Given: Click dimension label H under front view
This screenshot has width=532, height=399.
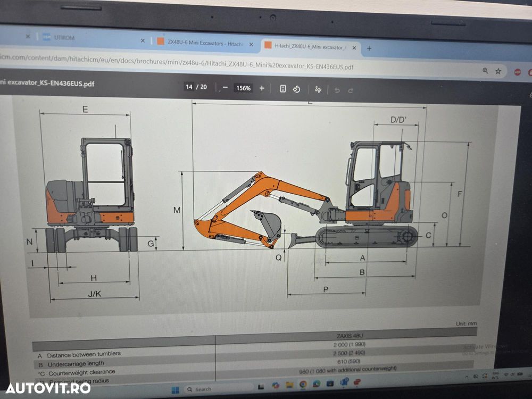Looking at the screenshot, I should 94,278.
